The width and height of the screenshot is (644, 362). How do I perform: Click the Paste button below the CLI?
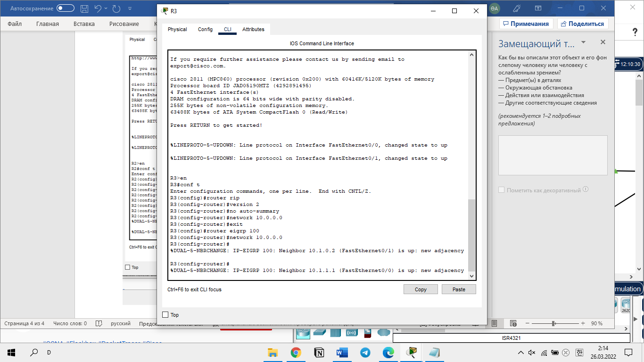tap(459, 289)
